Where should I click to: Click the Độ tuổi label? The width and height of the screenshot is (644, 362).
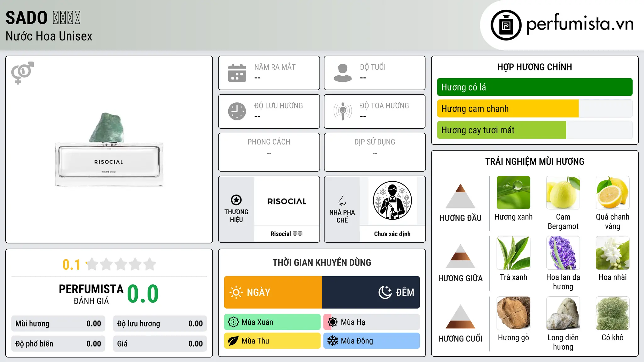(x=373, y=67)
